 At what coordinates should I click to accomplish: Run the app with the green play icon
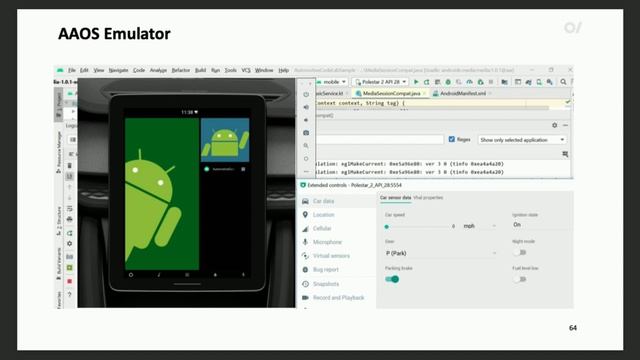pos(416,82)
